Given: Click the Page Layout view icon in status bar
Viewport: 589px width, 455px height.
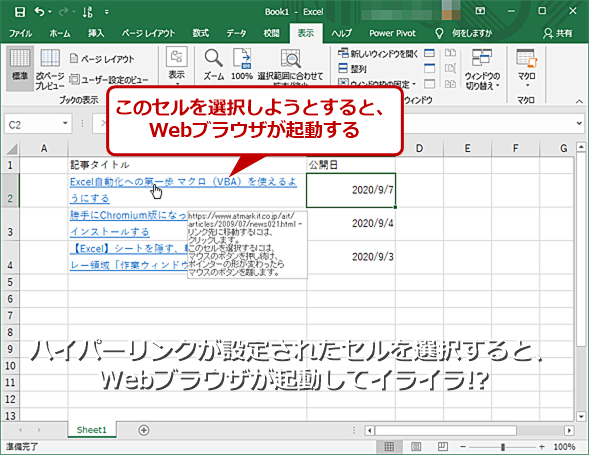Looking at the screenshot, I should (416, 447).
